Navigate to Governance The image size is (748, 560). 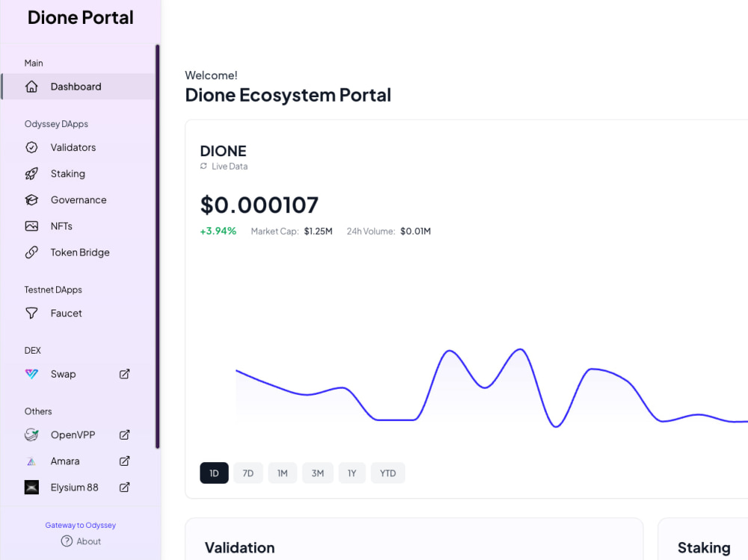coord(79,200)
